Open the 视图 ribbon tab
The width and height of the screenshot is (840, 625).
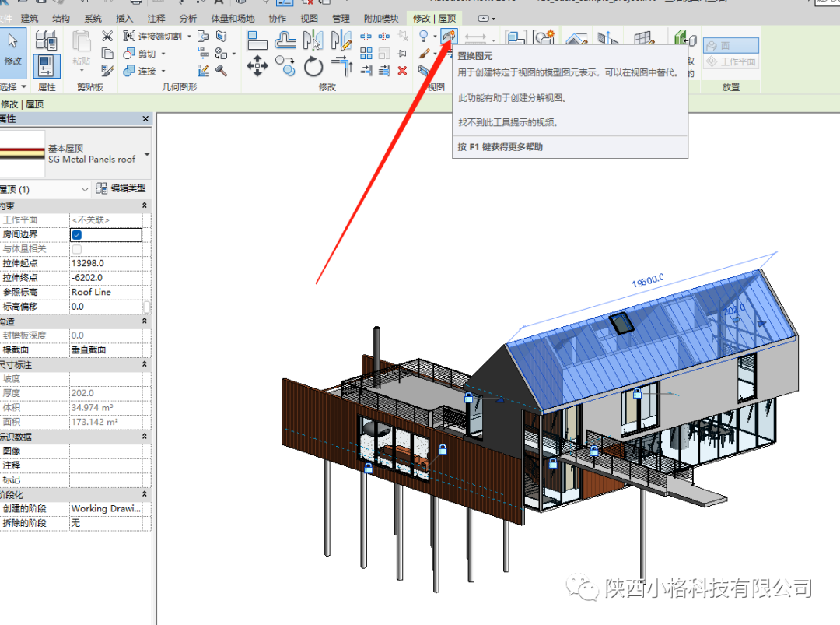309,18
